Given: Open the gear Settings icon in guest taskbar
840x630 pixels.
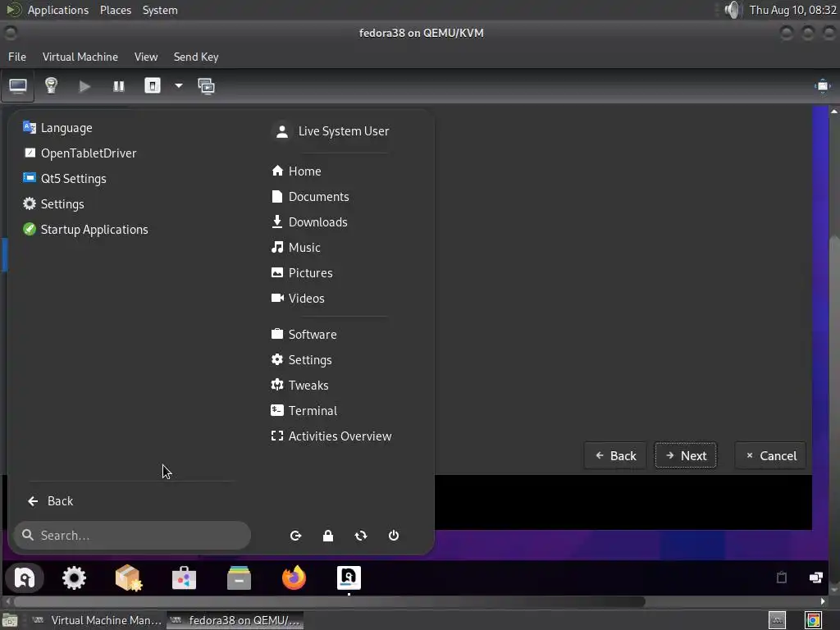Looking at the screenshot, I should pos(74,578).
